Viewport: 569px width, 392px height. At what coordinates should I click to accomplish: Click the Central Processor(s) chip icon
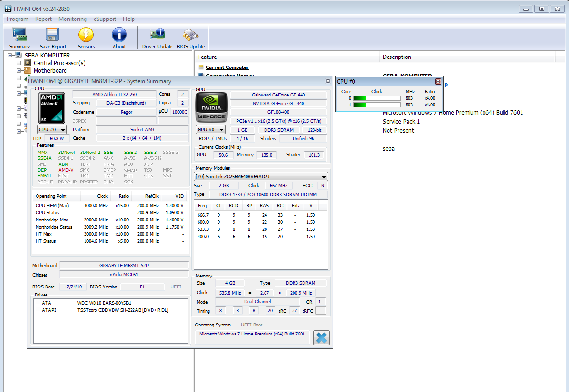coord(28,63)
